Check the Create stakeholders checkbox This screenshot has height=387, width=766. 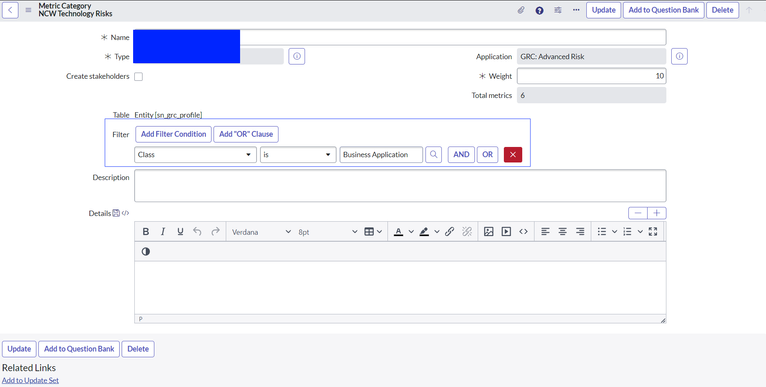139,77
